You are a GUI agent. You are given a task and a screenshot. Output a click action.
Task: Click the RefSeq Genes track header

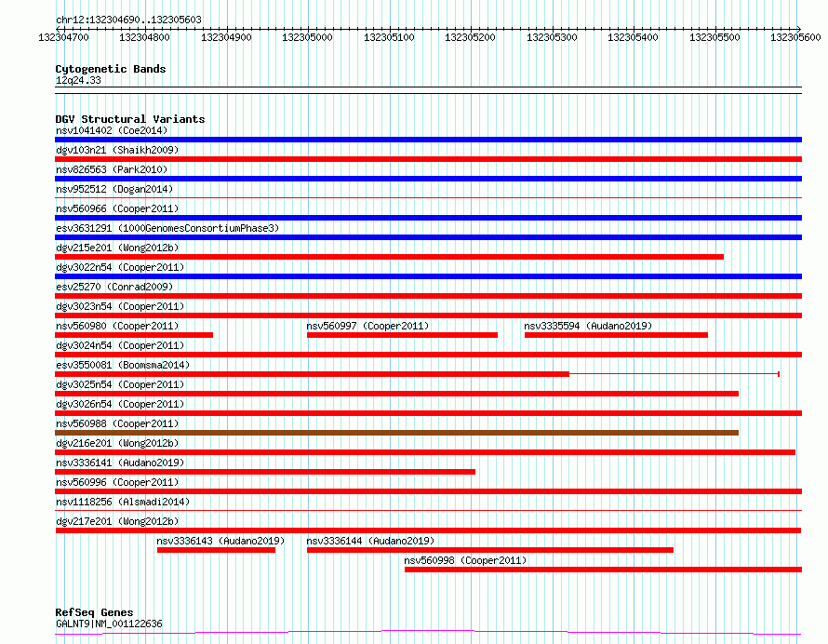[x=94, y=613]
